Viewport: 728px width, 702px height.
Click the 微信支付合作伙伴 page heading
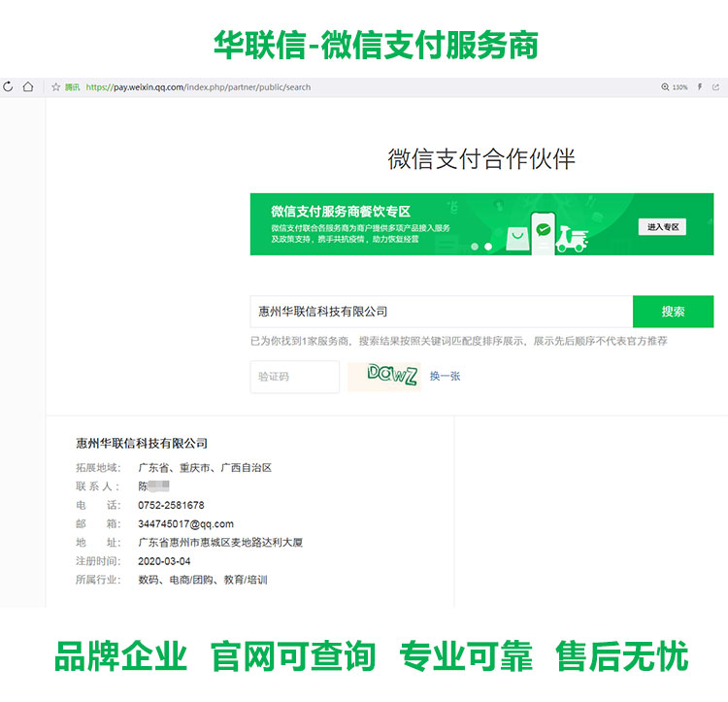tap(481, 159)
